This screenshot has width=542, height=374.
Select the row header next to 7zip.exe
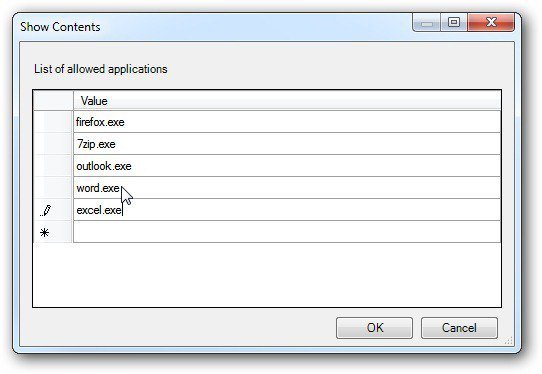click(x=53, y=144)
